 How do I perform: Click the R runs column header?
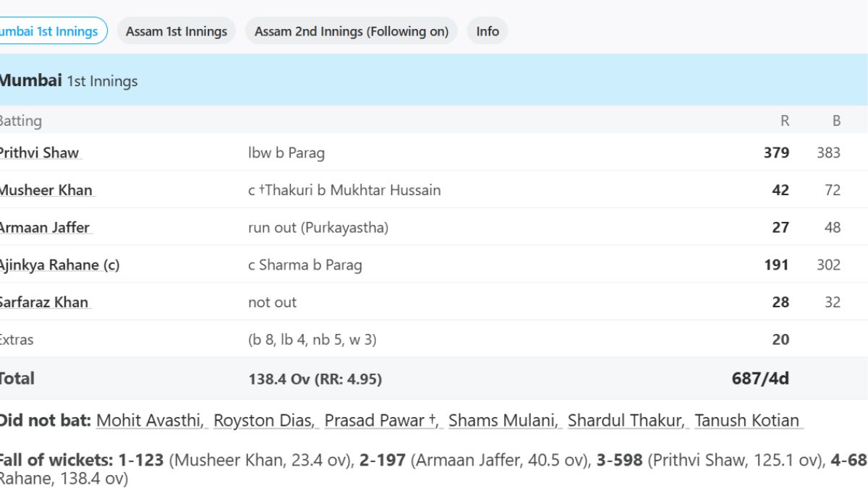tap(785, 121)
